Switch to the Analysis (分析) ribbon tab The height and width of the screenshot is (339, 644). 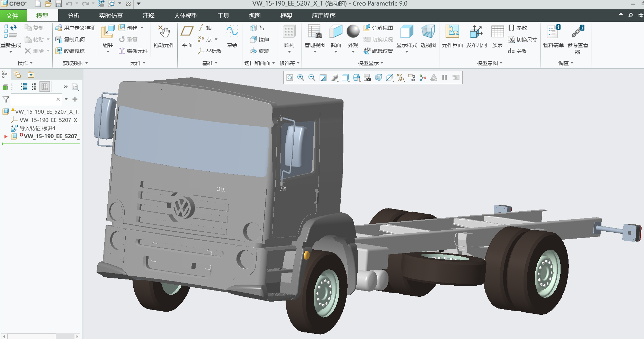73,16
